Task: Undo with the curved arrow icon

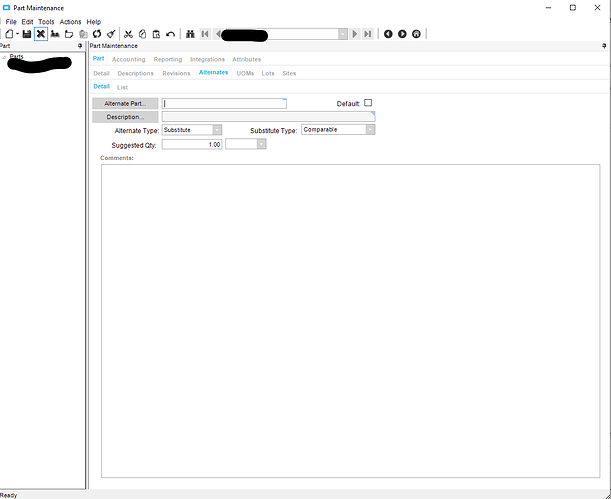Action: coord(170,34)
